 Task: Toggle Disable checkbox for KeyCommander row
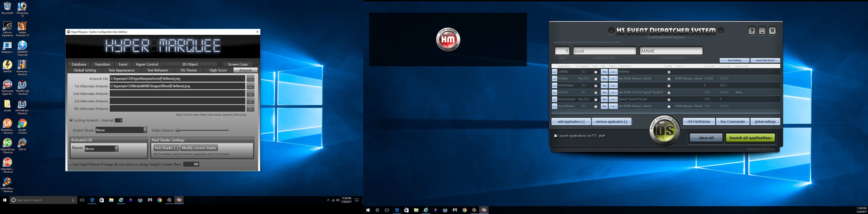coord(669,100)
